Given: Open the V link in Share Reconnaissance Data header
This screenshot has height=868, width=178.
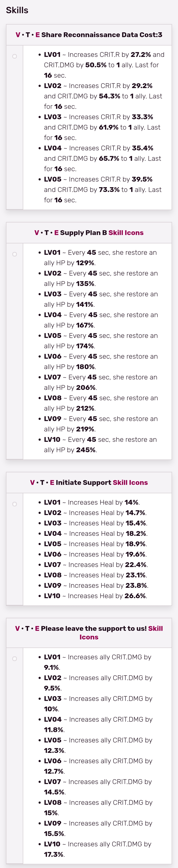Looking at the screenshot, I should [18, 35].
